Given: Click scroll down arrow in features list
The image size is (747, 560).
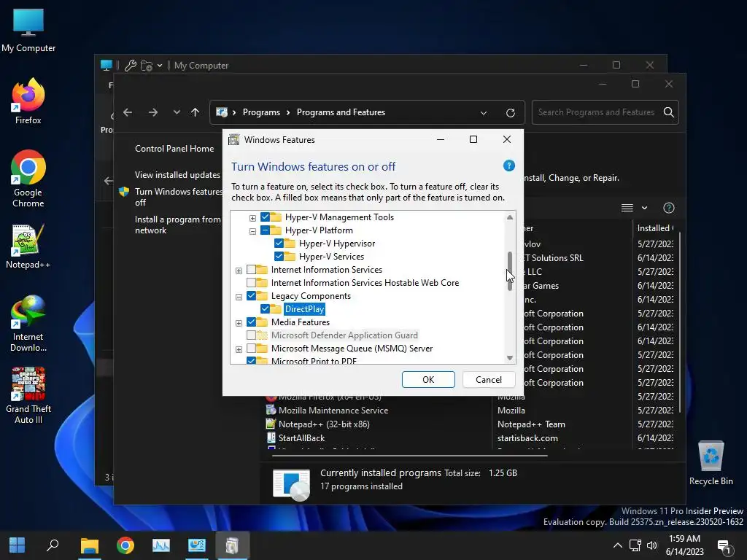Looking at the screenshot, I should 510,357.
